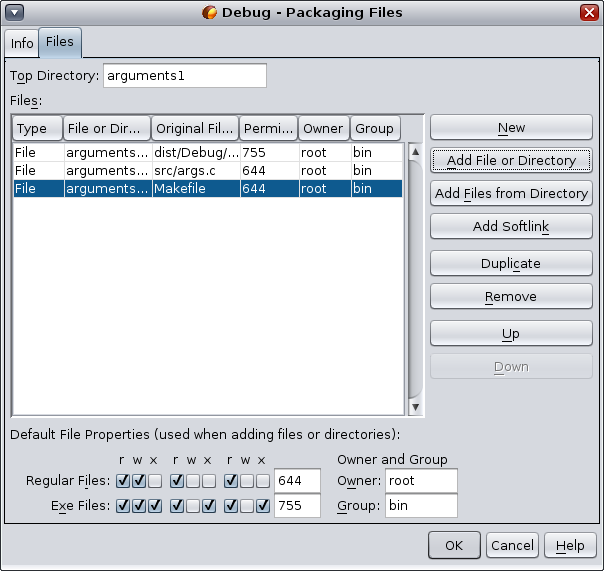Select the src/args.c file row
Image resolution: width=604 pixels, height=571 pixels.
tap(208, 171)
